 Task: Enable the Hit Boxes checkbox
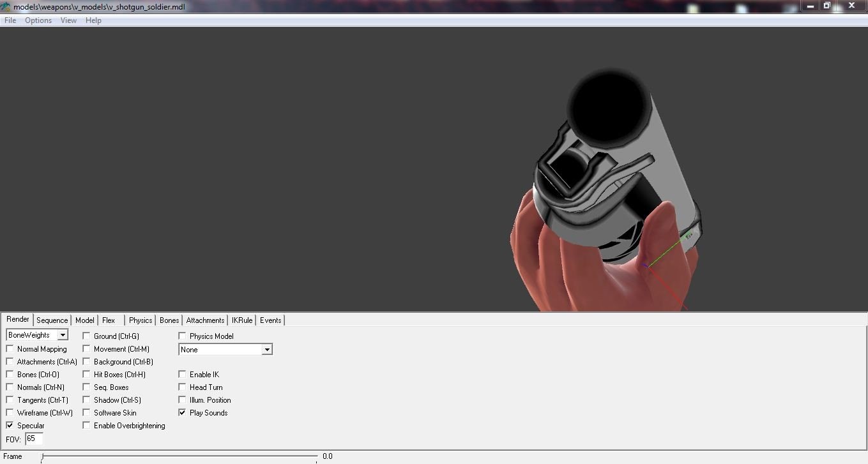(x=86, y=375)
